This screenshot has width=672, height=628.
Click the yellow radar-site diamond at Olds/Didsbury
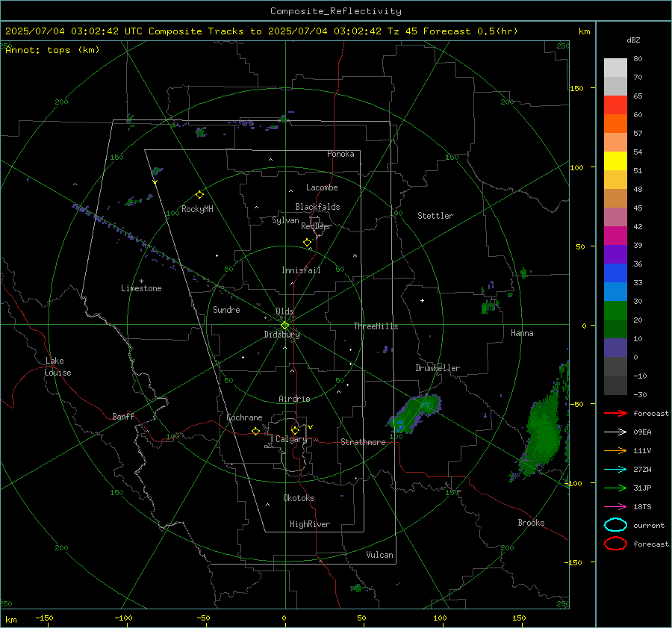point(284,326)
